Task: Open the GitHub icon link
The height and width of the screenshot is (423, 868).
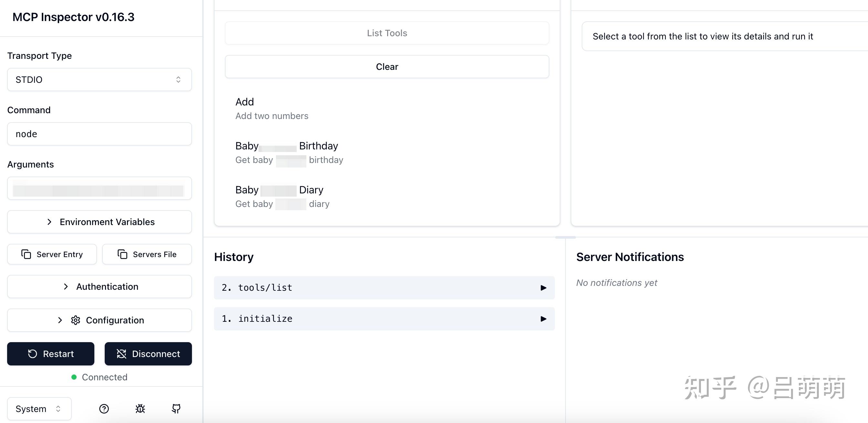Action: coord(176,409)
